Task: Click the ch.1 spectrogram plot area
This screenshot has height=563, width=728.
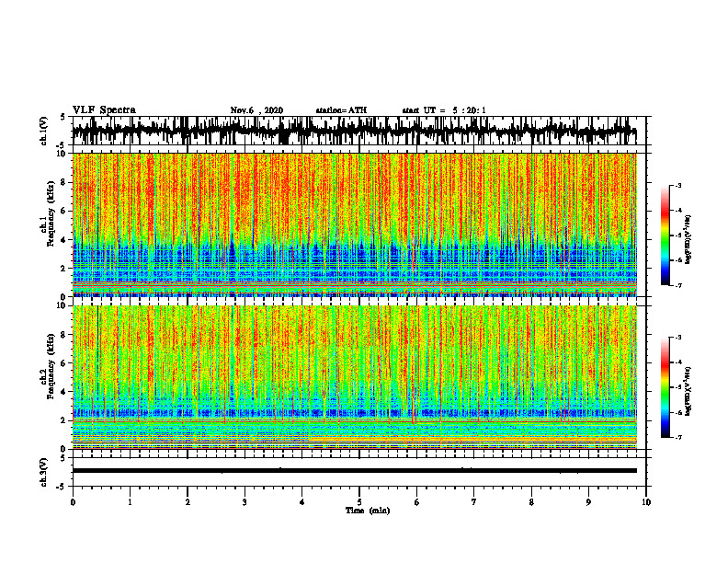Action: 355,224
